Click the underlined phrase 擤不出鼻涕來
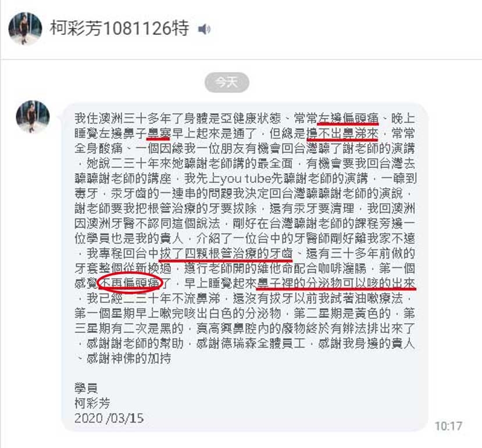This screenshot has height=448, width=482. pyautogui.click(x=342, y=134)
